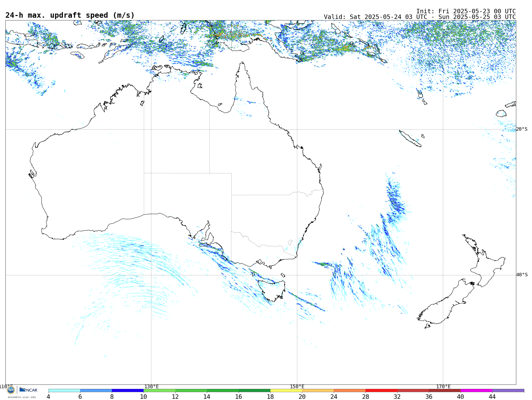Pick the green 14–16 colorbar swatch
The image size is (532, 400).
coord(223,391)
